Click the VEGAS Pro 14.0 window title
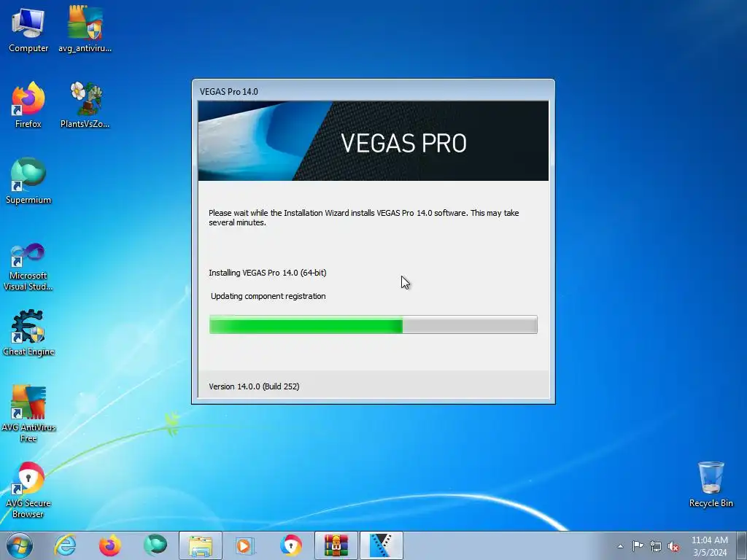The height and width of the screenshot is (560, 747). [228, 91]
